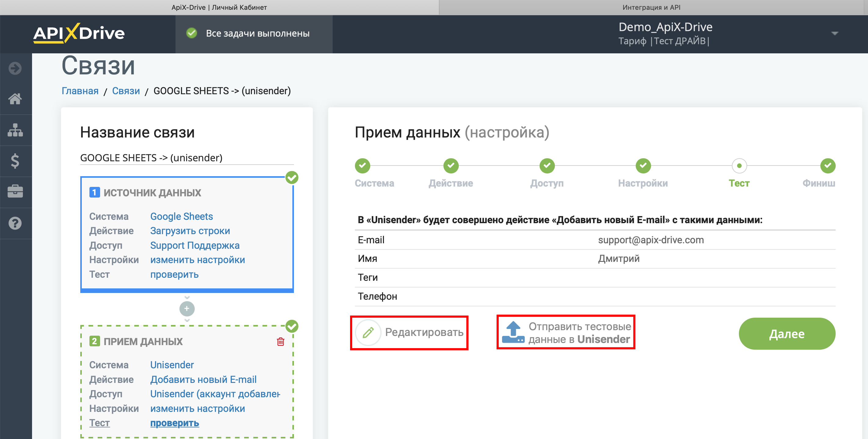The height and width of the screenshot is (439, 868).
Task: Click the Demo_ApiX-Drive account name
Action: (x=665, y=27)
